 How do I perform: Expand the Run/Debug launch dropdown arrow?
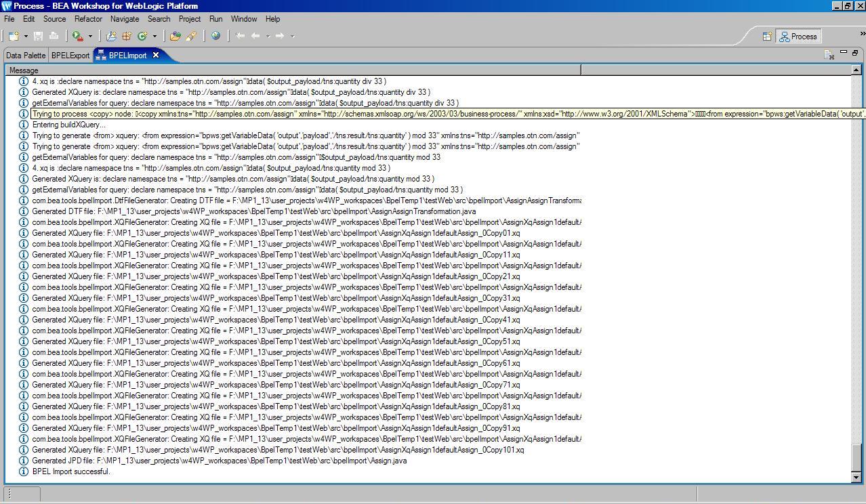tap(89, 36)
